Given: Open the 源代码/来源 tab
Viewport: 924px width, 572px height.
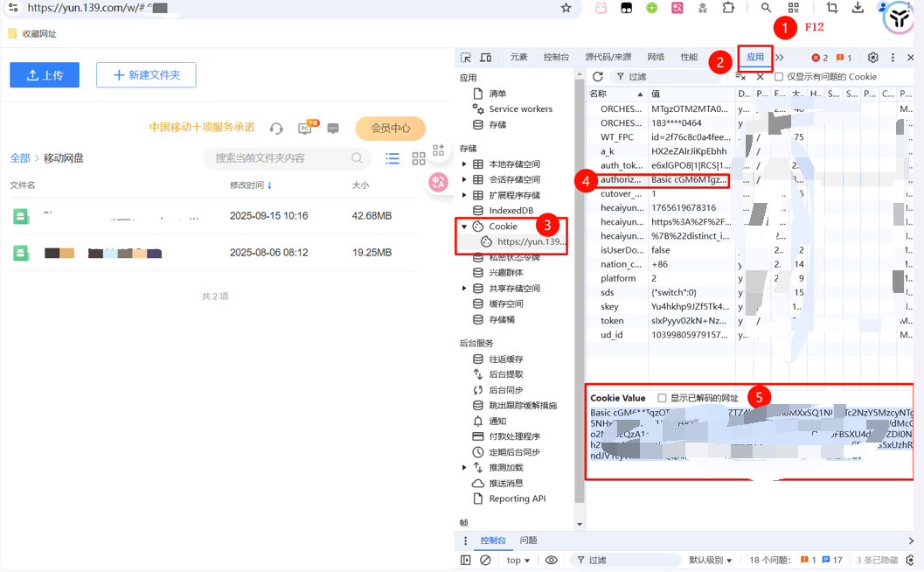Looking at the screenshot, I should (608, 57).
